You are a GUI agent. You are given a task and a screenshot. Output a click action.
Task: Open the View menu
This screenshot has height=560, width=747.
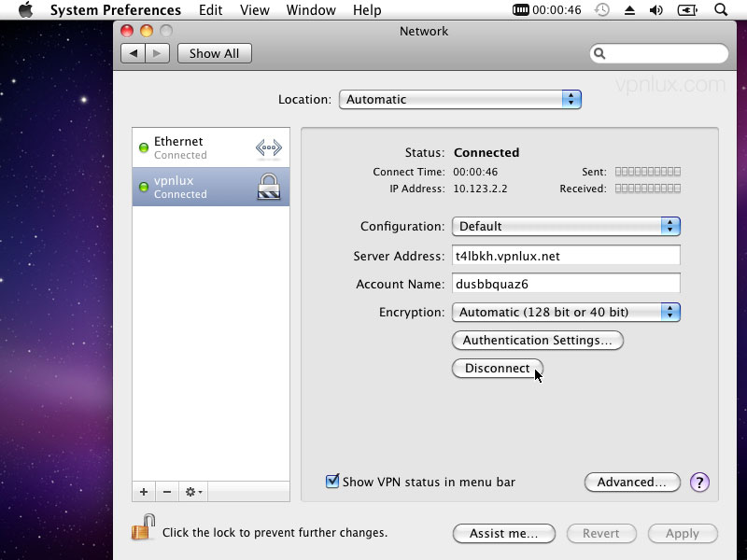pos(255,10)
